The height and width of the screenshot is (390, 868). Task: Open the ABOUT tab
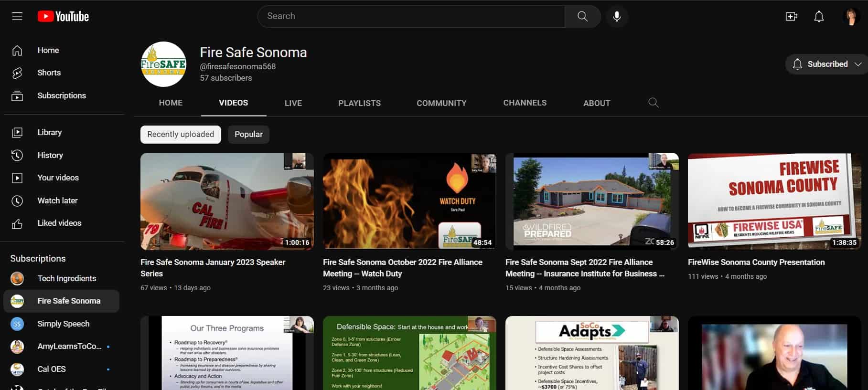coord(597,103)
